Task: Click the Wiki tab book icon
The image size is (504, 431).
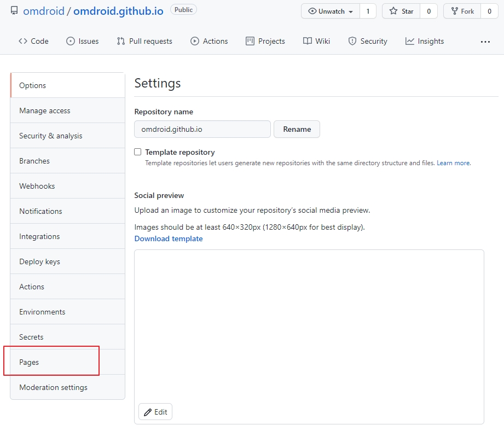Action: 308,41
